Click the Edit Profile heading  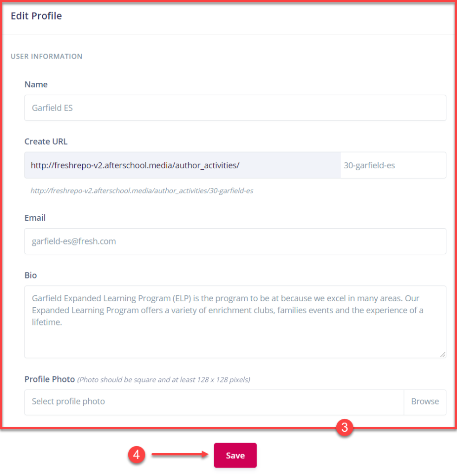pyautogui.click(x=36, y=16)
